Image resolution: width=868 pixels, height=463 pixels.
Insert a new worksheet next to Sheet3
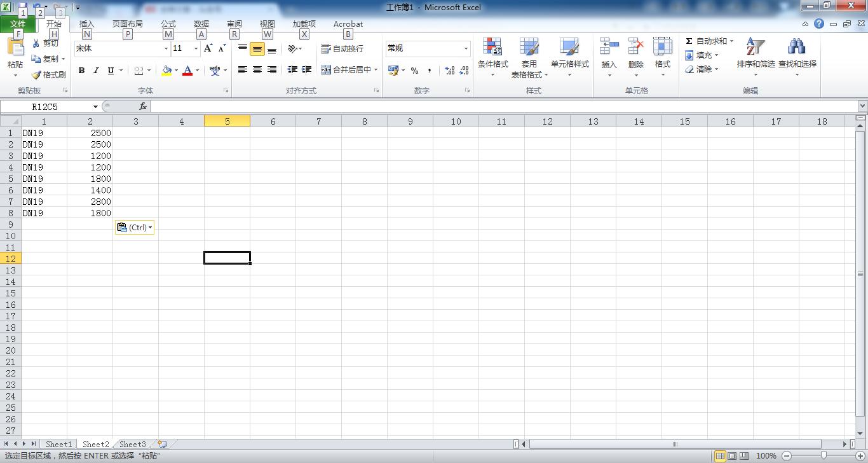[162, 444]
